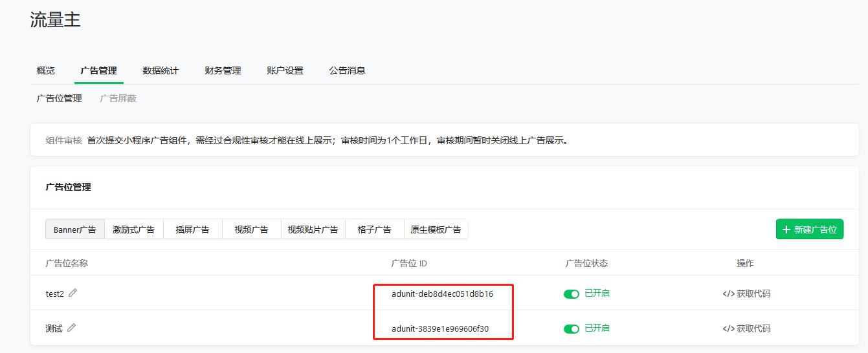
Task: Select the 格子广告 ad type tab
Action: (374, 230)
